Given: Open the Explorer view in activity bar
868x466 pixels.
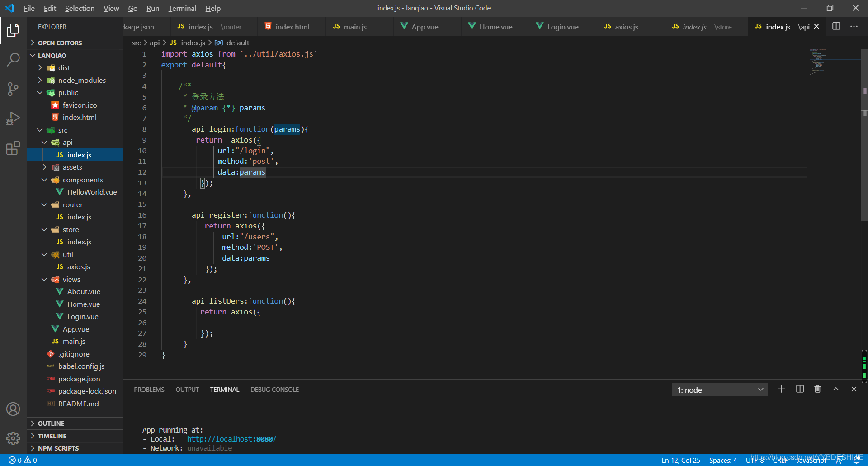Looking at the screenshot, I should click(13, 30).
